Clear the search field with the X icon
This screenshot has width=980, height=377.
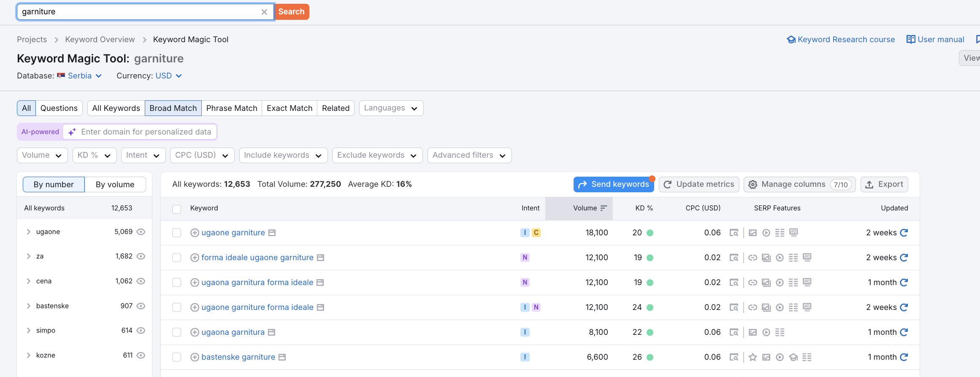[x=264, y=12]
